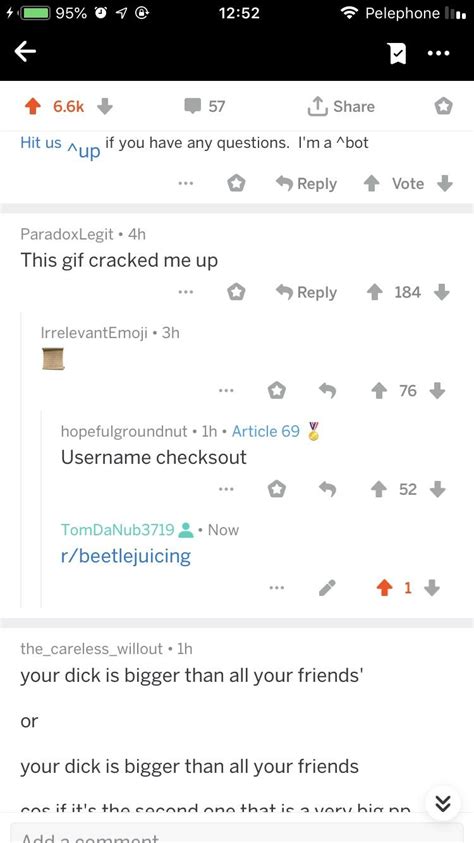Downvote the post next to 6.6k
Viewport: 474px width, 843px height.
click(105, 106)
